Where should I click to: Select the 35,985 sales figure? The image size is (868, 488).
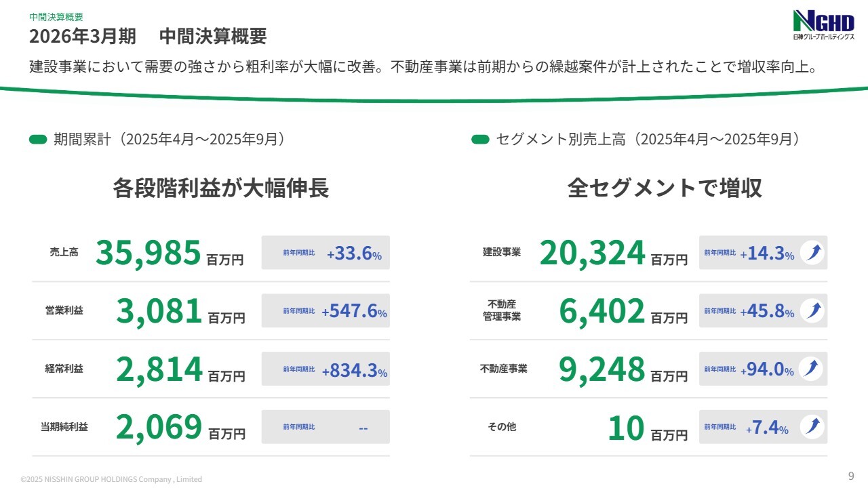tap(149, 253)
